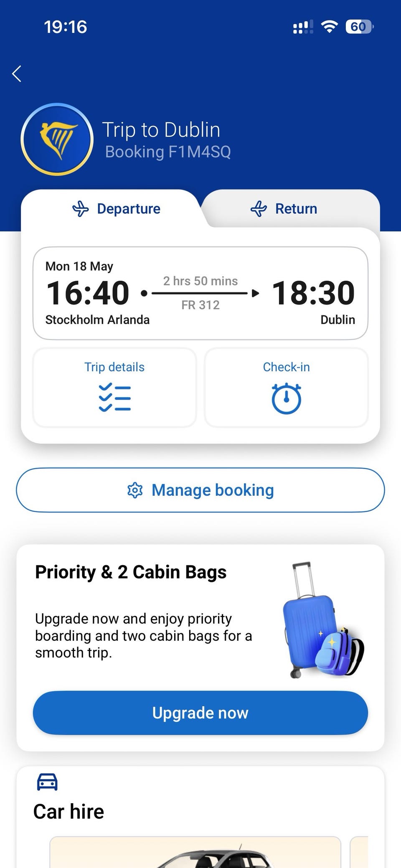Tap the Car hire car icon

pos(47,782)
